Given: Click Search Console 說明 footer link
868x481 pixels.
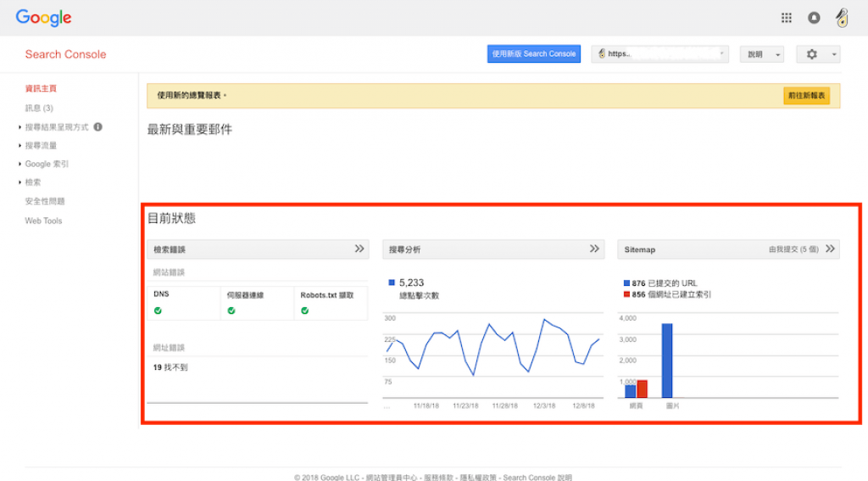Looking at the screenshot, I should (537, 477).
